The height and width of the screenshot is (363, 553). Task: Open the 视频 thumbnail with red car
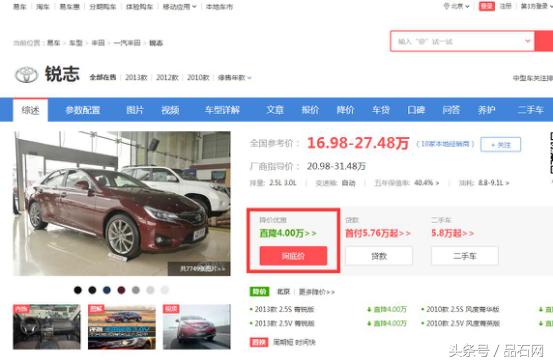point(197,327)
